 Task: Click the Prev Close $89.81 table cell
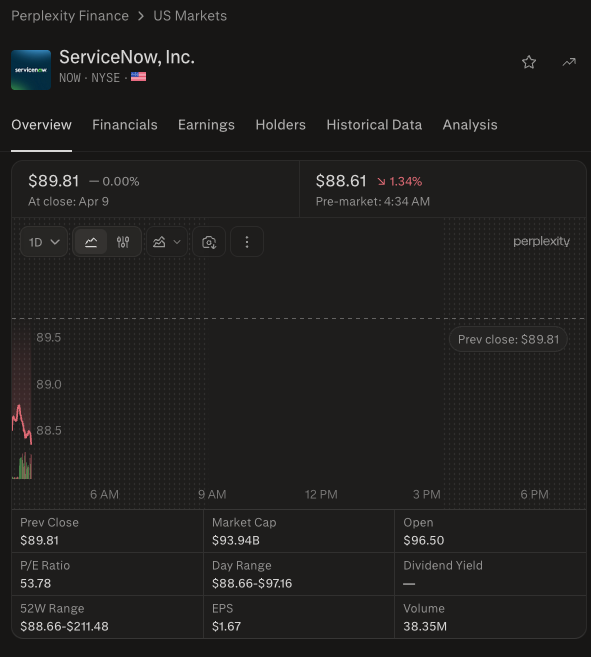click(107, 531)
